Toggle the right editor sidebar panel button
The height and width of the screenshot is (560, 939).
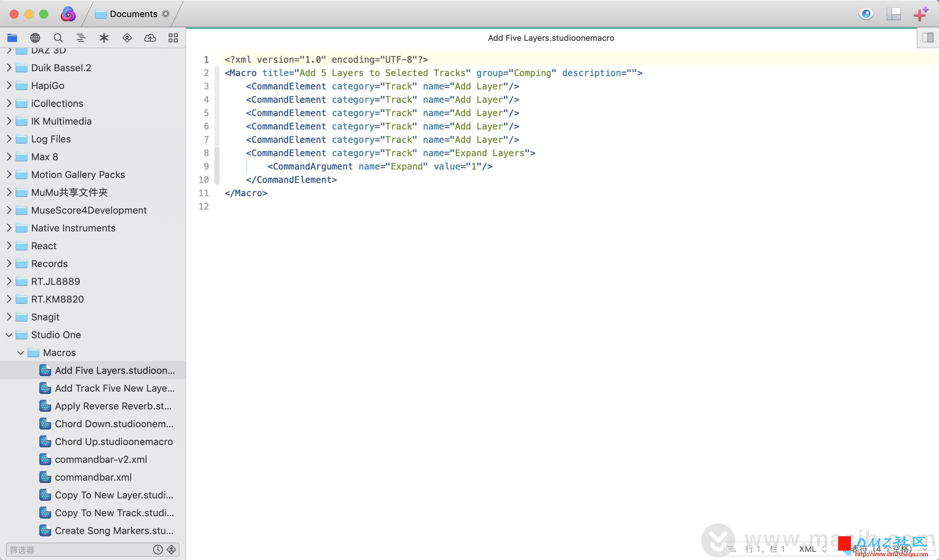coord(928,37)
